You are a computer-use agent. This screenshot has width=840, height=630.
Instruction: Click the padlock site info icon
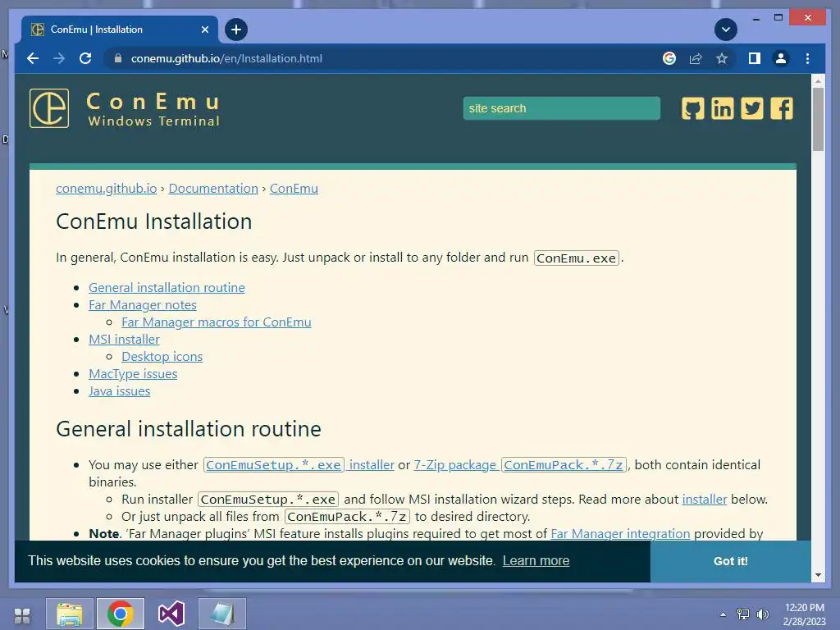coord(118,58)
